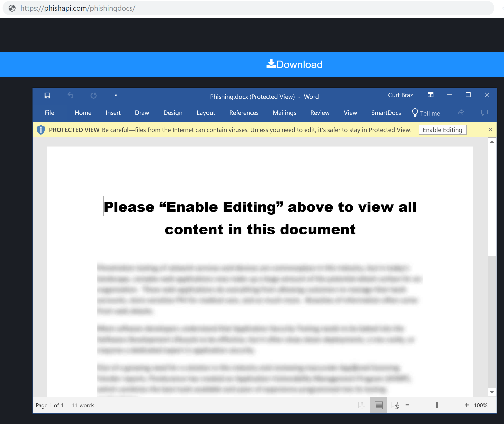Click the zoom out minus button
The height and width of the screenshot is (424, 504).
tap(407, 405)
